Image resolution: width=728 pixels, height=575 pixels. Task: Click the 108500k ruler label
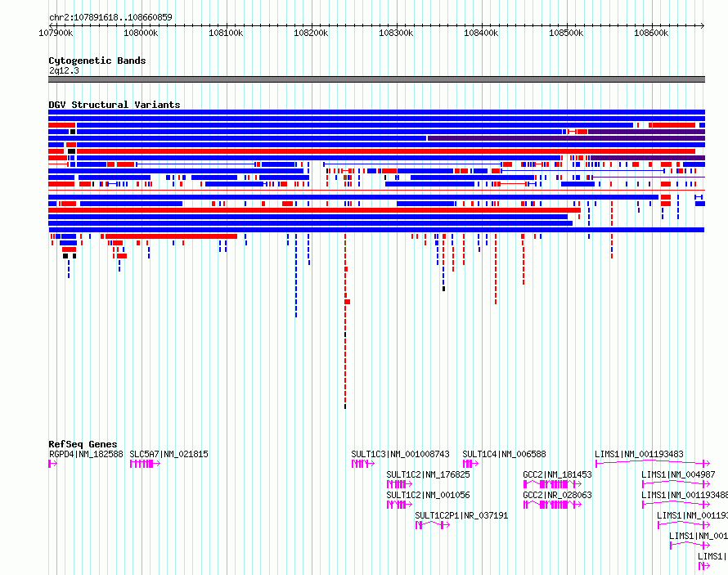pyautogui.click(x=566, y=33)
